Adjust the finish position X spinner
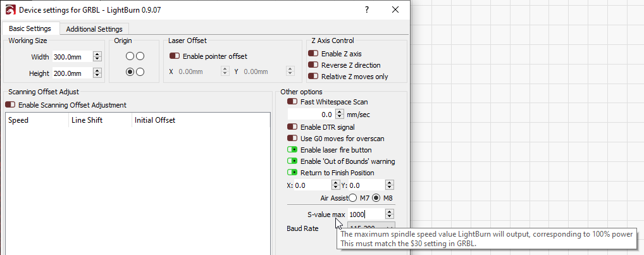644x255 pixels. coord(335,185)
